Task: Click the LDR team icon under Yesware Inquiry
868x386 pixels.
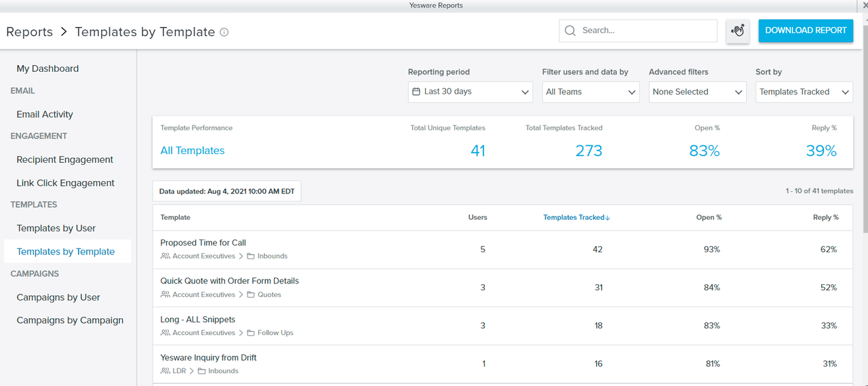Action: (165, 371)
